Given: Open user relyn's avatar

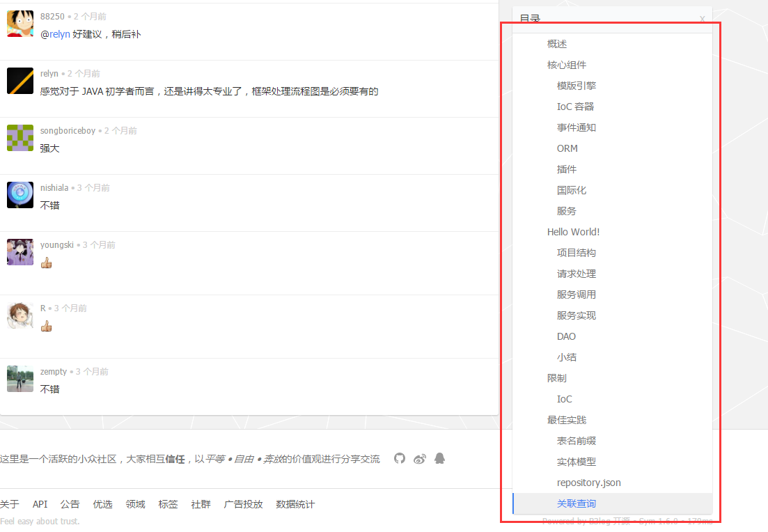Looking at the screenshot, I should coord(20,81).
